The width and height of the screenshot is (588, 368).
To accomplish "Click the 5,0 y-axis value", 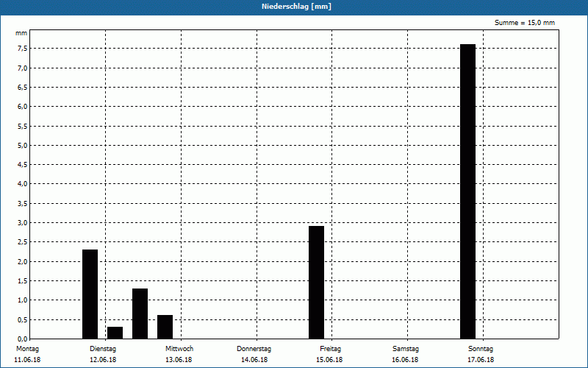I will [22, 145].
